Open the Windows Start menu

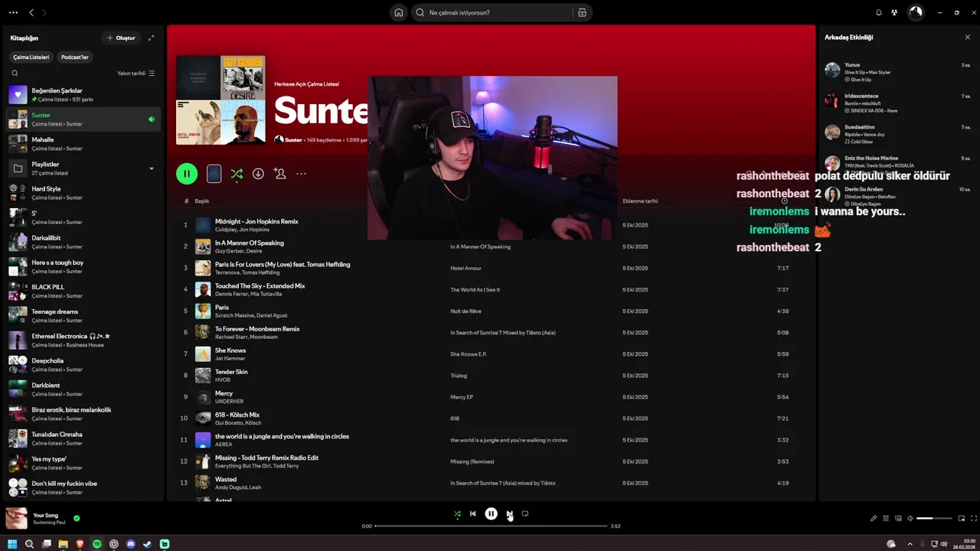click(12, 544)
